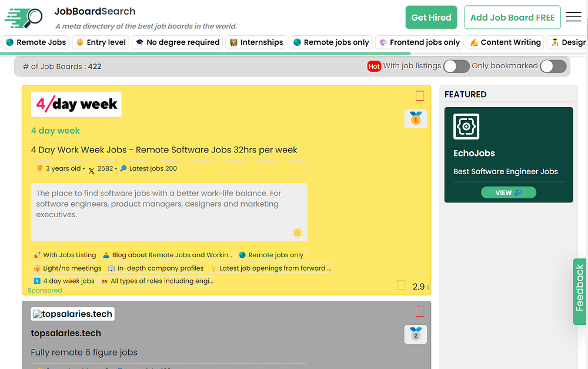Screen dimensions: 588x369
Task: Select the Remote jobs only category tab
Action: coord(330,42)
